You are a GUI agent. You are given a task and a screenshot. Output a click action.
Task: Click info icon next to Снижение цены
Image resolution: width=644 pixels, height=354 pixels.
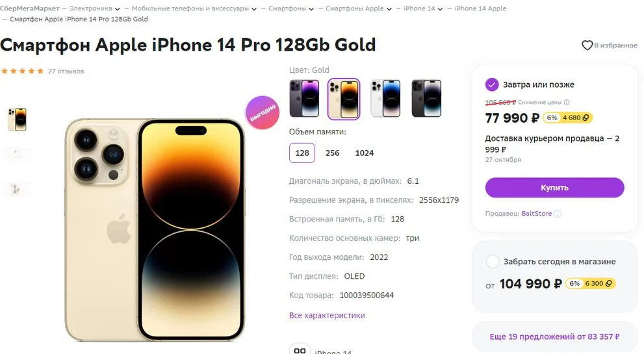click(x=567, y=102)
